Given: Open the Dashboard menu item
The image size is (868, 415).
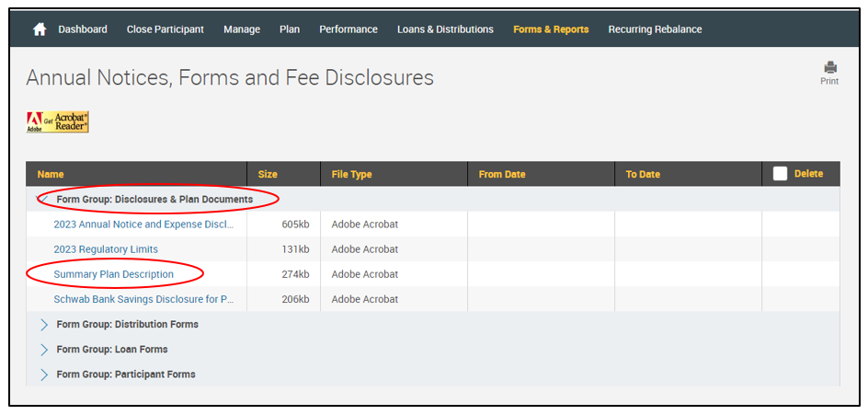Looking at the screenshot, I should (x=83, y=29).
